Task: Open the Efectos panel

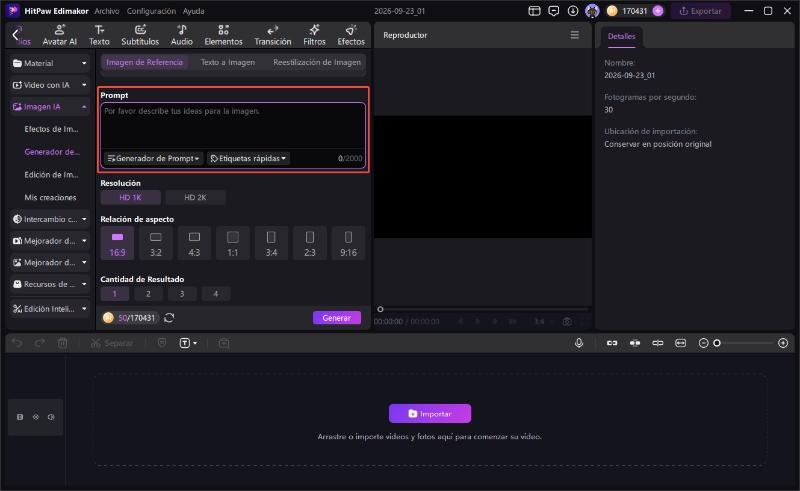Action: tap(351, 35)
